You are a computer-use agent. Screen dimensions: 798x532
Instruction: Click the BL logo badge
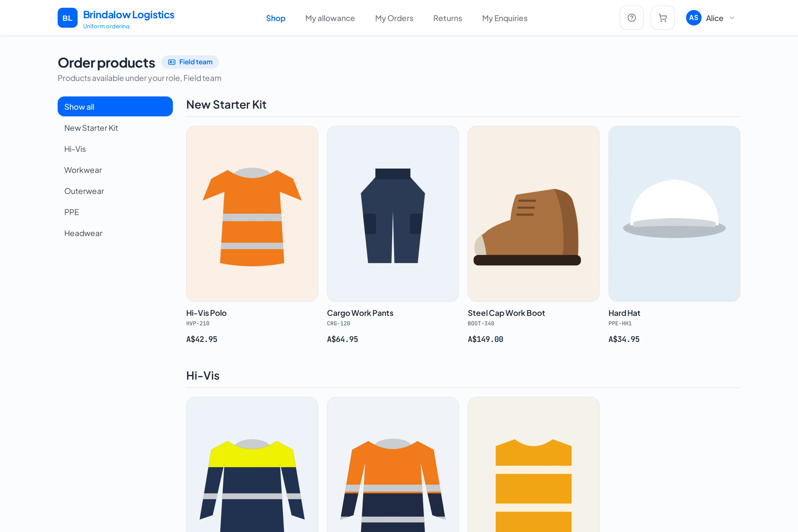pos(68,18)
